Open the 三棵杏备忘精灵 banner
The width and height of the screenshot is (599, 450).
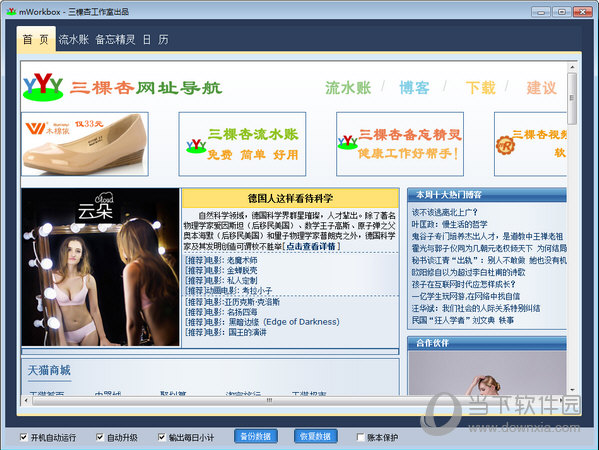point(400,144)
